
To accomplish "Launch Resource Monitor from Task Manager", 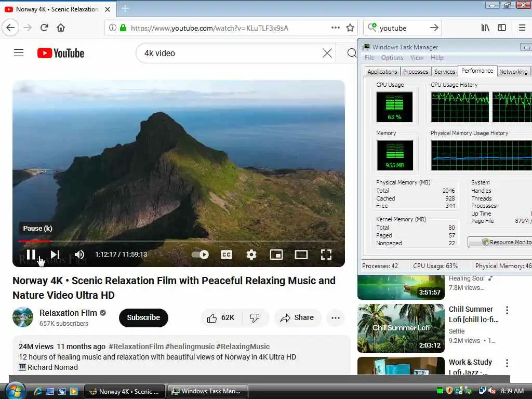I will 500,242.
